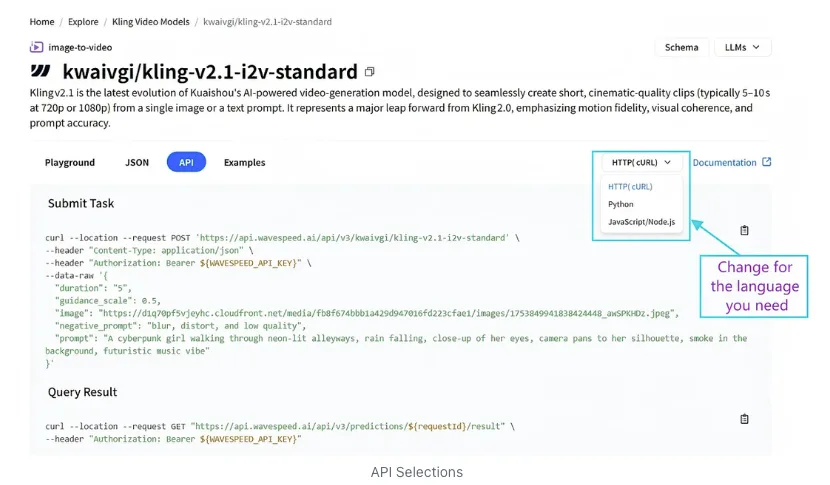This screenshot has height=485, width=830.
Task: Navigate to the Kling Video Models breadcrumb
Action: tap(151, 22)
